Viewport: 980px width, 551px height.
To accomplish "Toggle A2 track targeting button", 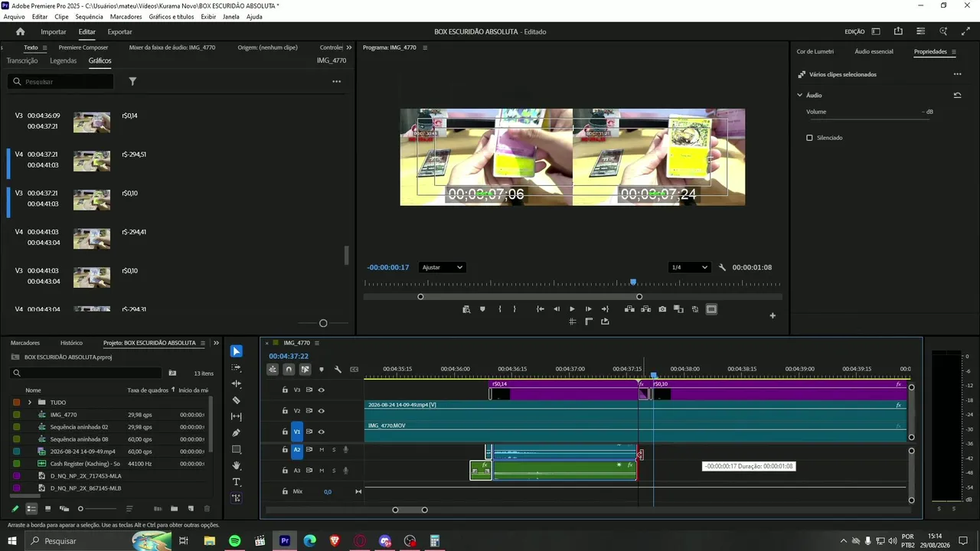I will [x=297, y=450].
